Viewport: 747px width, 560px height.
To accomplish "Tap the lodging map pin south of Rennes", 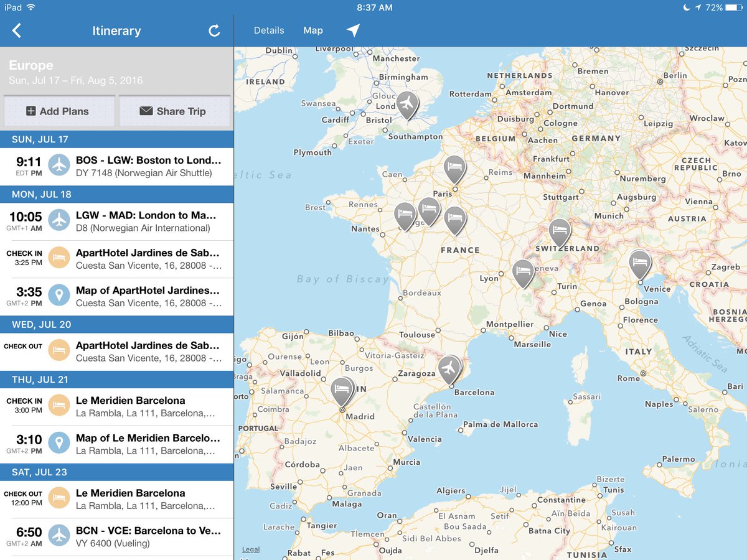I will point(405,216).
